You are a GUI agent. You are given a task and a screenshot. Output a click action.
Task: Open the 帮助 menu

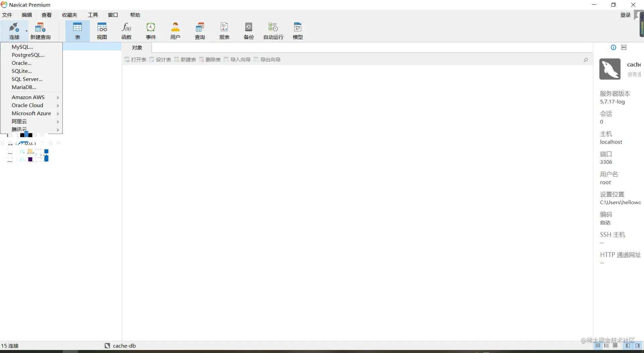[x=135, y=15]
